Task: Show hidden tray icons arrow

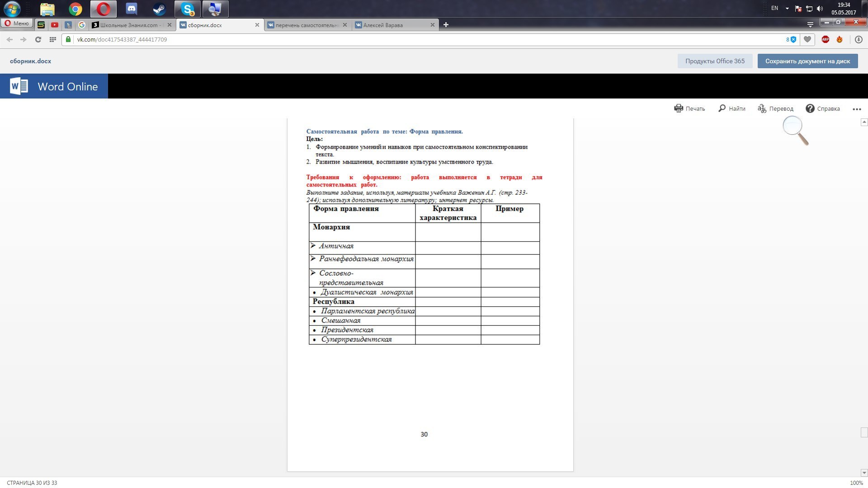Action: [787, 9]
